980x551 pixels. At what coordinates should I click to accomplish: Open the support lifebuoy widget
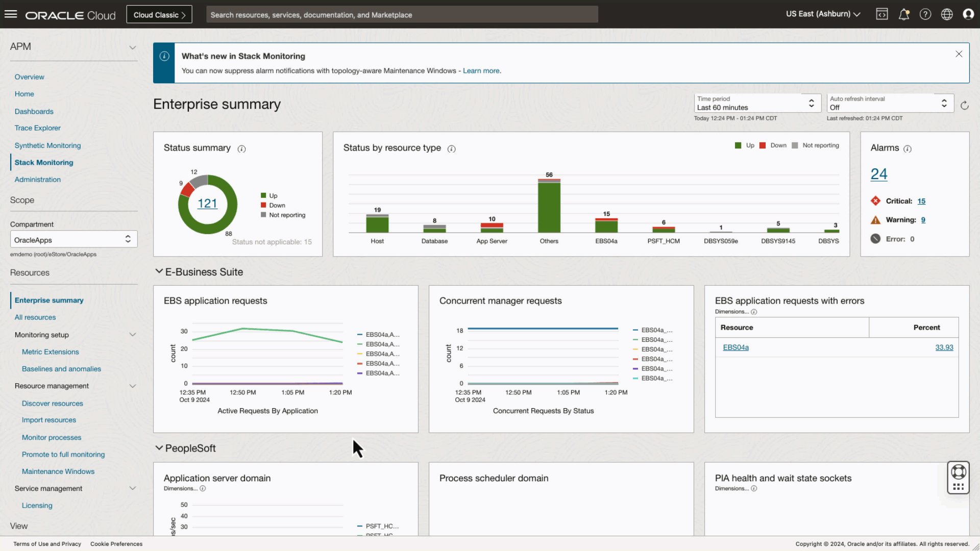(958, 472)
